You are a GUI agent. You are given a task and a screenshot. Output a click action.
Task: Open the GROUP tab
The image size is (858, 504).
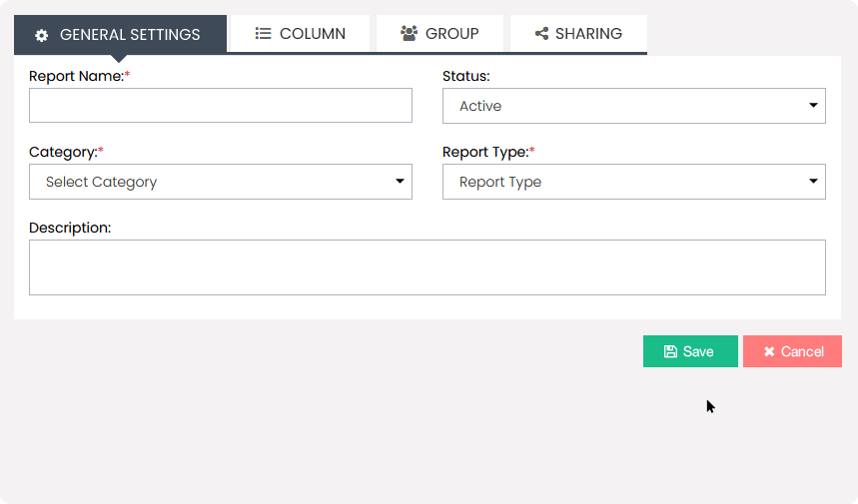click(439, 33)
